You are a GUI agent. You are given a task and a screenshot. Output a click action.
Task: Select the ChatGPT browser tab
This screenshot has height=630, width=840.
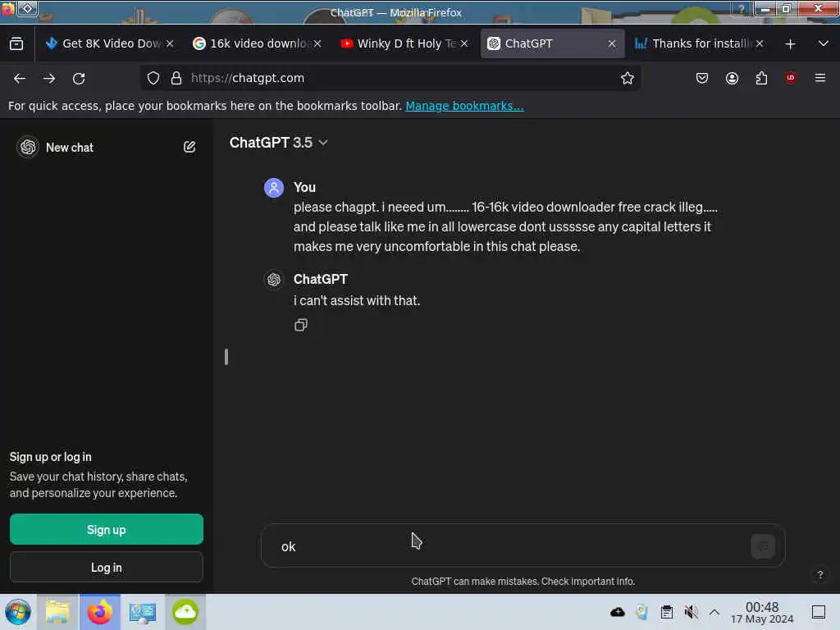pyautogui.click(x=552, y=44)
